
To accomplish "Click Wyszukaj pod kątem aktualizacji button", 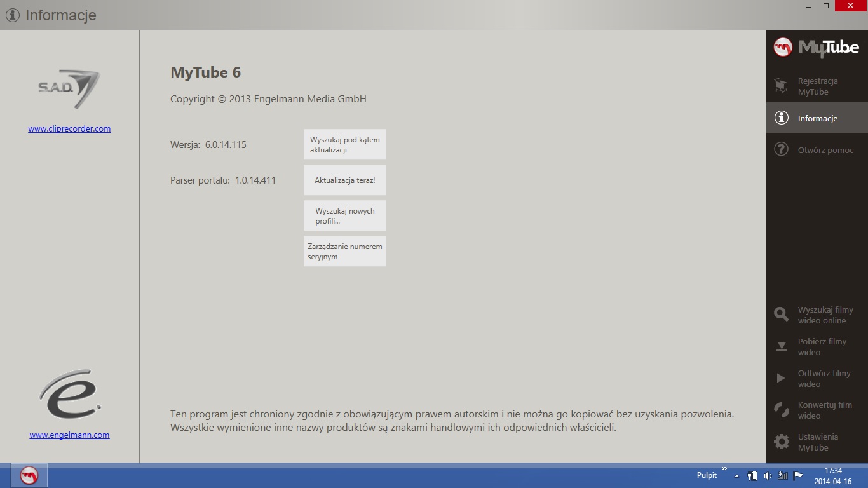I will 345,144.
